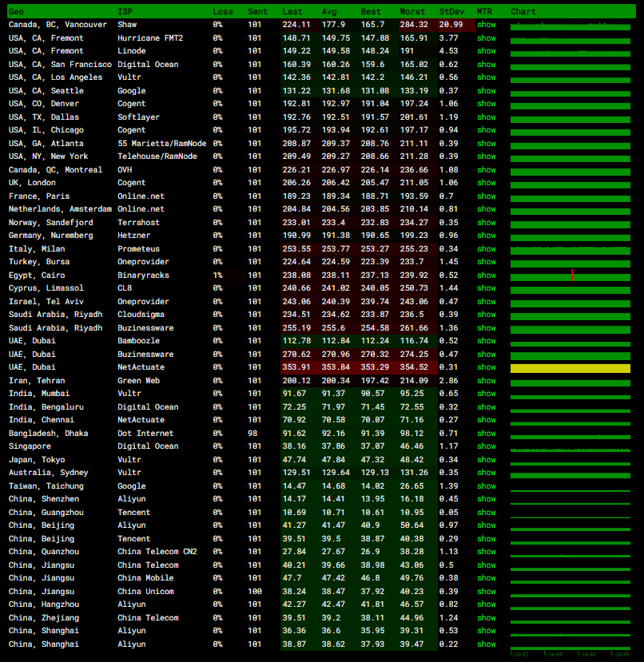This screenshot has width=644, height=662.
Task: Open show link for Montreal OVH
Action: coord(487,170)
